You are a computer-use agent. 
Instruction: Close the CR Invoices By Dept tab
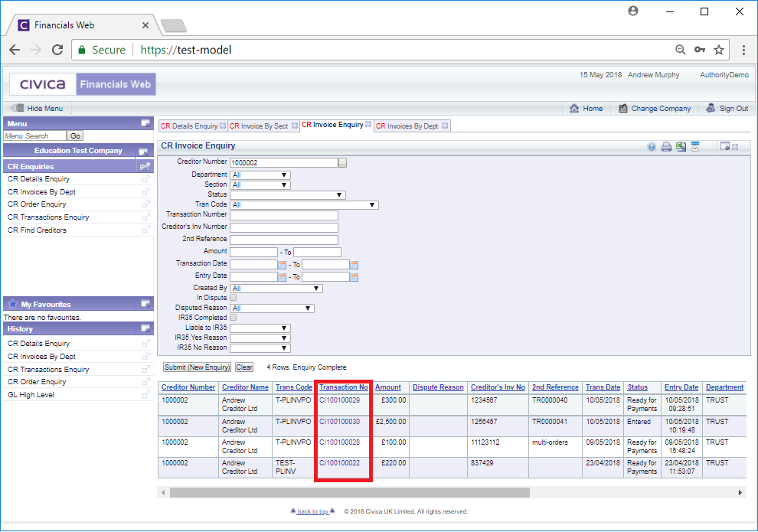point(445,126)
